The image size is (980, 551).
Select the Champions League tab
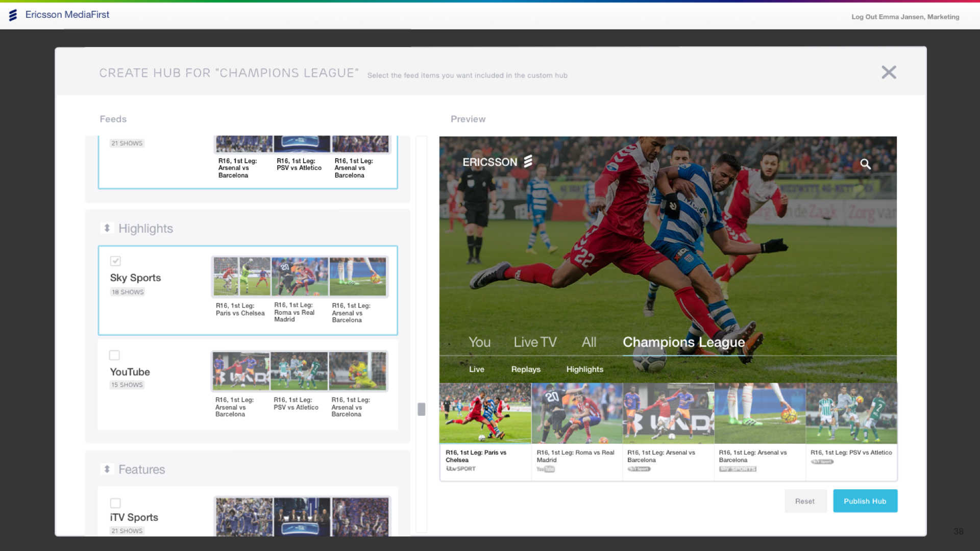[683, 342]
